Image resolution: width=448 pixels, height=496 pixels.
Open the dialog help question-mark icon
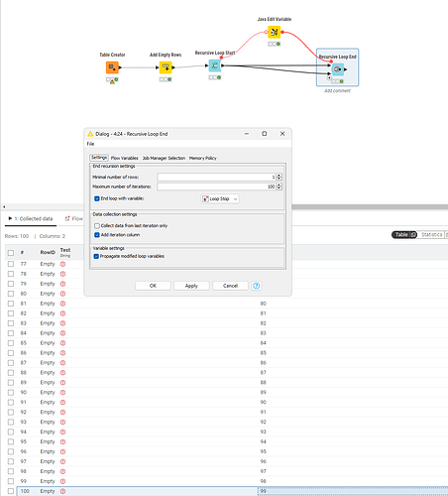[257, 286]
